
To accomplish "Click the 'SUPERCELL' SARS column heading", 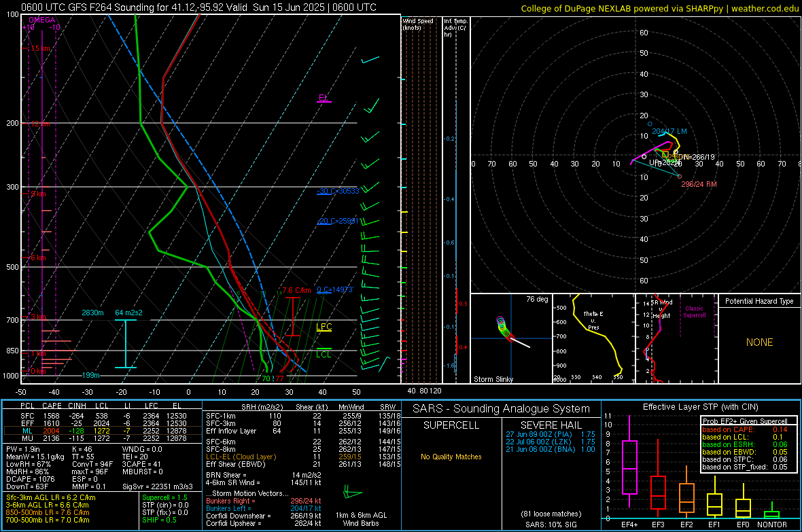I will (x=451, y=425).
